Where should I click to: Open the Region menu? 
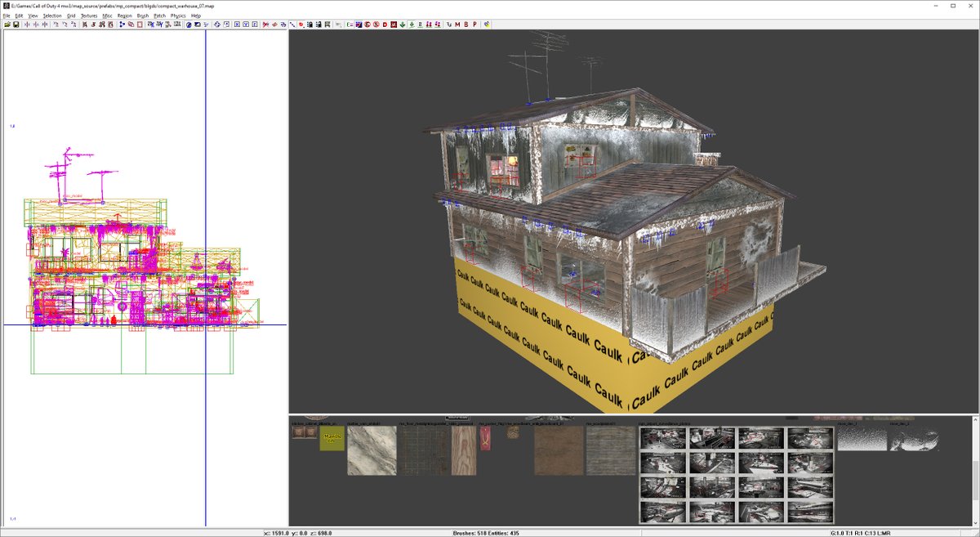point(125,16)
